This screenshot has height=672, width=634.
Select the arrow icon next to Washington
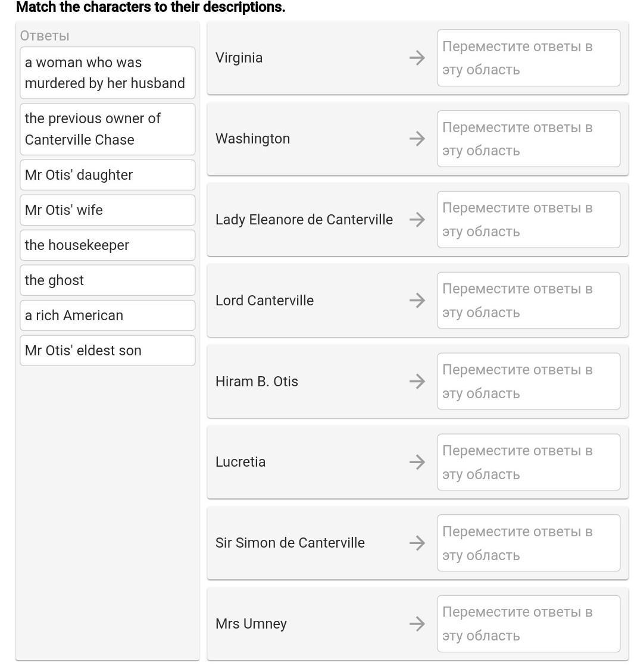click(x=417, y=139)
